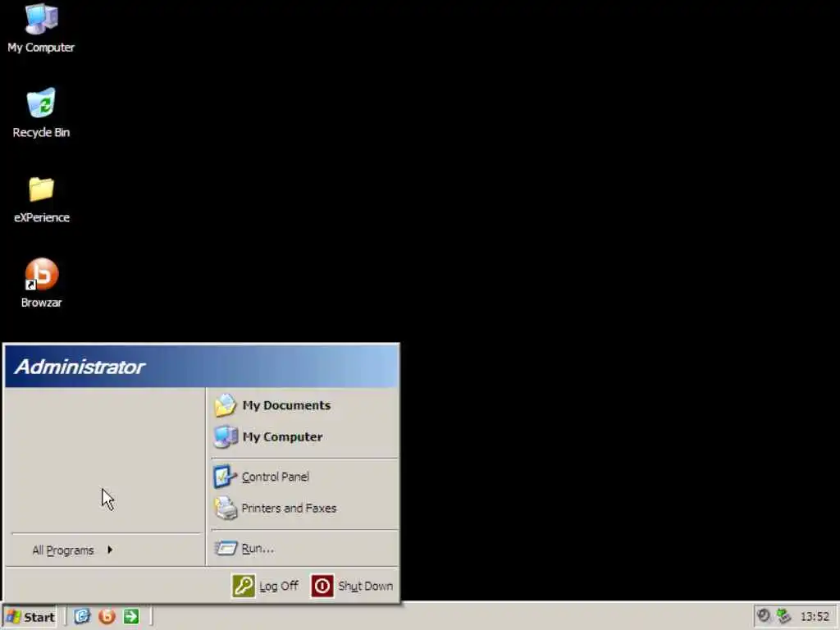The height and width of the screenshot is (630, 840).
Task: Click the network system tray icon
Action: pos(783,616)
